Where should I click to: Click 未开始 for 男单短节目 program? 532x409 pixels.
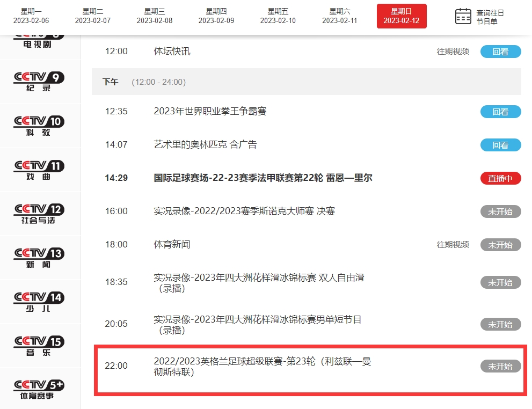(500, 324)
